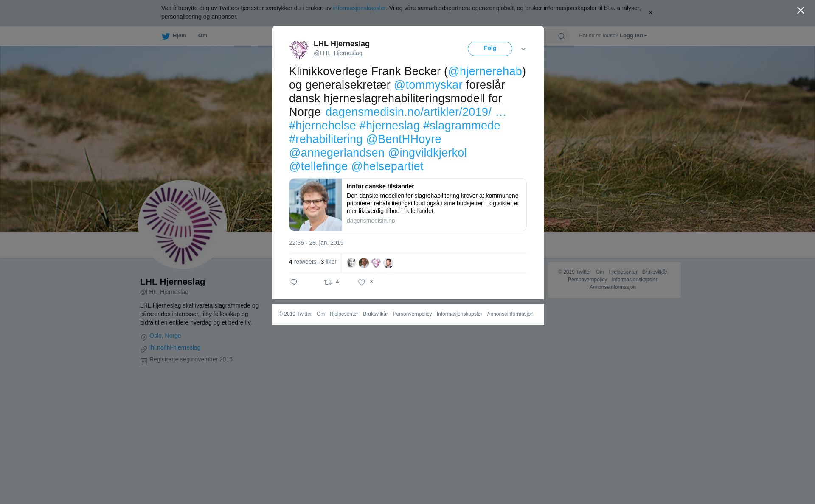Image resolution: width=815 pixels, height=504 pixels.
Task: Open first liker's avatar thumbnail
Action: coord(351,263)
